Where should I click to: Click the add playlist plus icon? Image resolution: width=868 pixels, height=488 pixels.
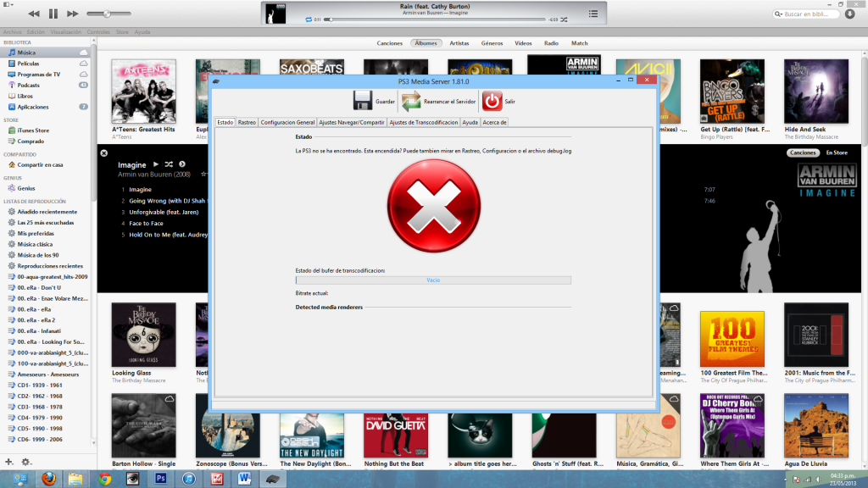tap(8, 462)
